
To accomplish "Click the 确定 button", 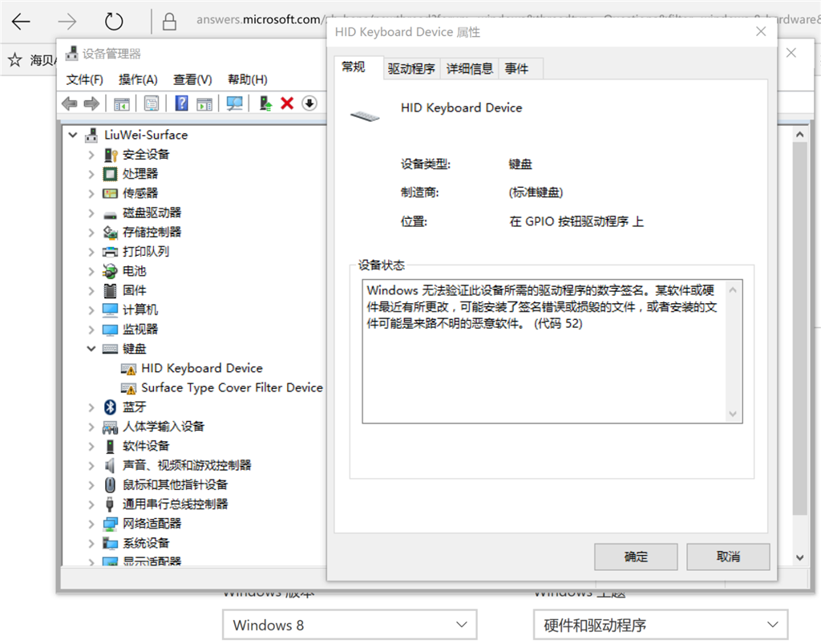I will tap(636, 557).
